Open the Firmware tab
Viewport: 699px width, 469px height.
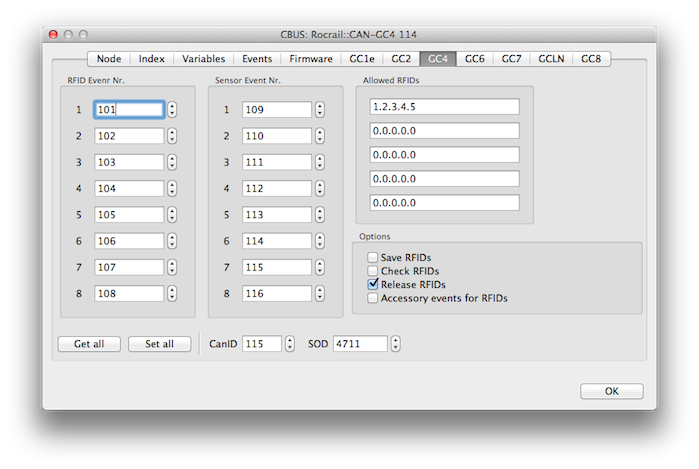[311, 59]
